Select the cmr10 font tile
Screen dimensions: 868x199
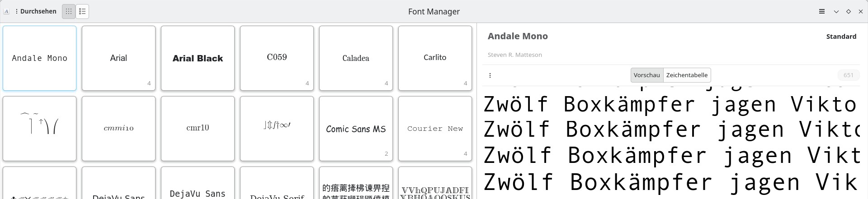click(x=198, y=129)
